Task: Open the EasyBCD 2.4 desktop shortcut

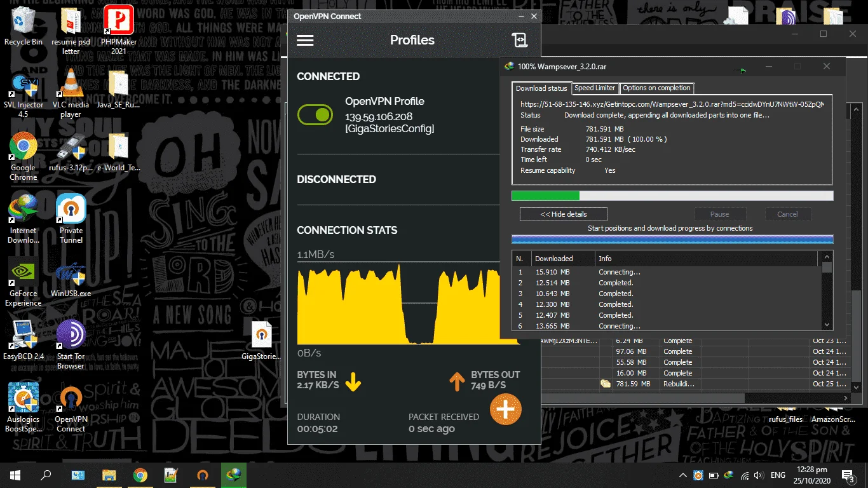Action: pos(24,341)
